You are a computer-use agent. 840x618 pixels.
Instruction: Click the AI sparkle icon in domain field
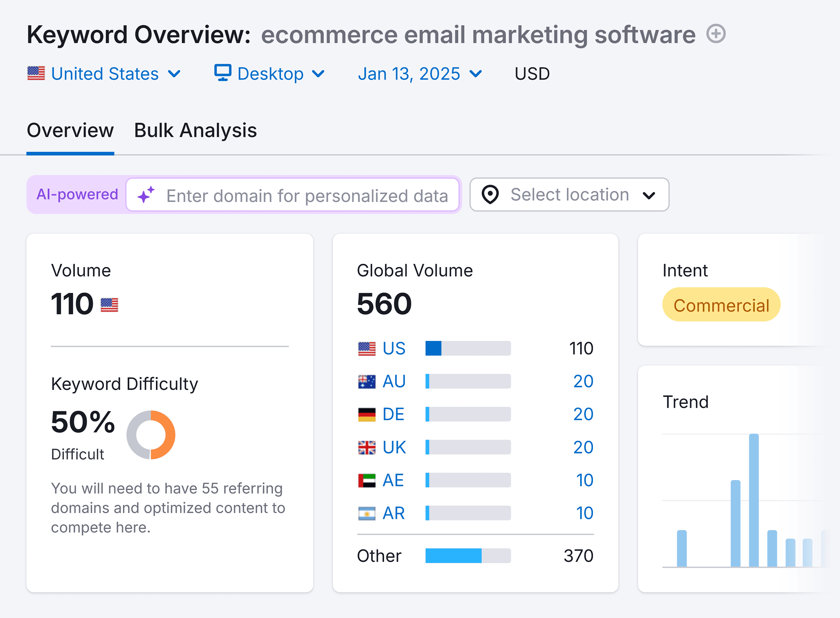point(146,194)
